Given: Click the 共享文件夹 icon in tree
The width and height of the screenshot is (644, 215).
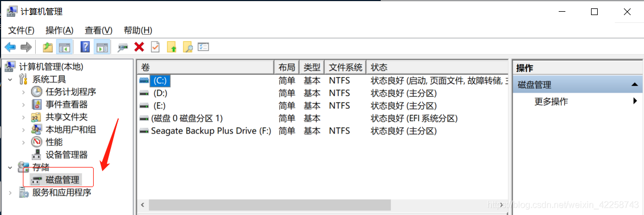Looking at the screenshot, I should click(37, 117).
